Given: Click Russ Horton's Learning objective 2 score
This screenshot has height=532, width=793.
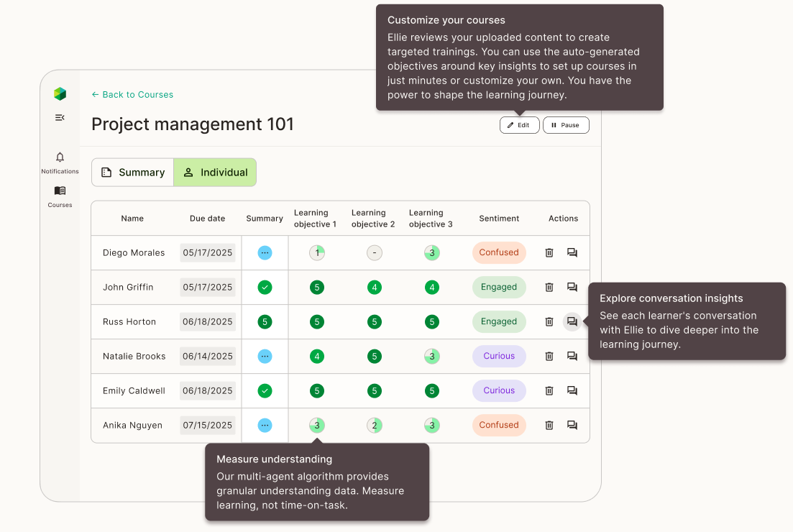Looking at the screenshot, I should click(374, 321).
